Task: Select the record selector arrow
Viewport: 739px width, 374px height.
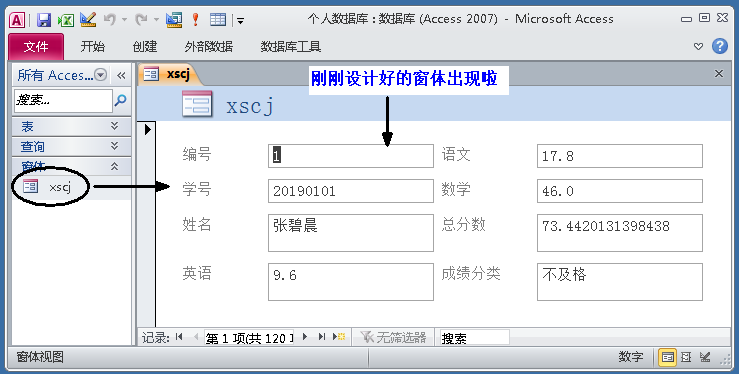Action: pyautogui.click(x=148, y=129)
